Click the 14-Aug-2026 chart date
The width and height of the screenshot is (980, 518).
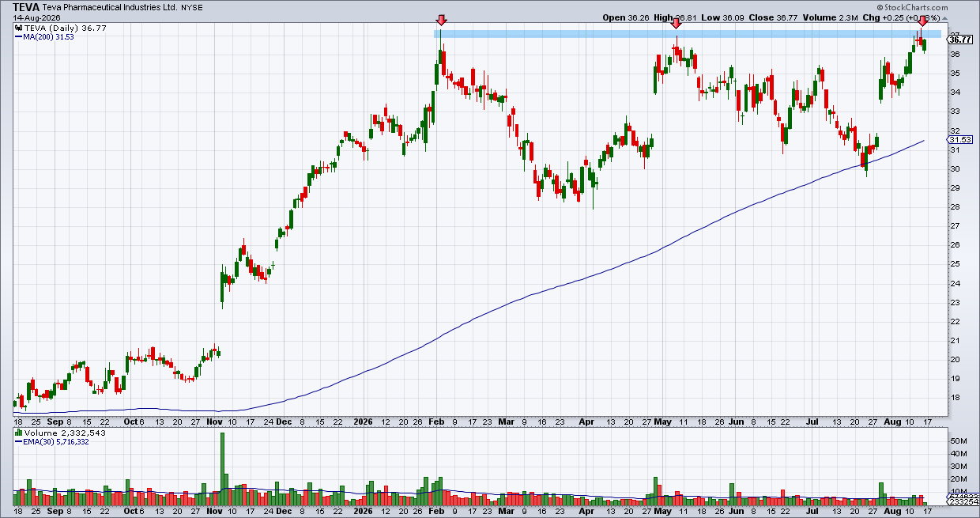36,17
